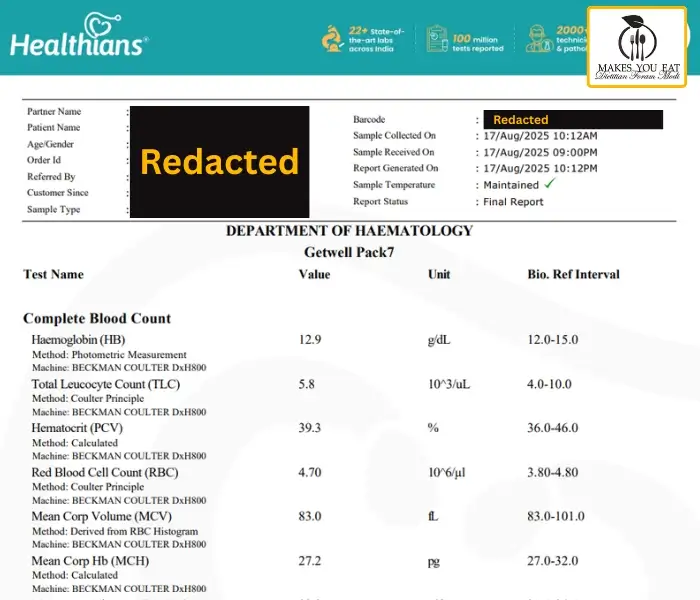700x600 pixels.
Task: Click the microscope labs icon
Action: (333, 39)
